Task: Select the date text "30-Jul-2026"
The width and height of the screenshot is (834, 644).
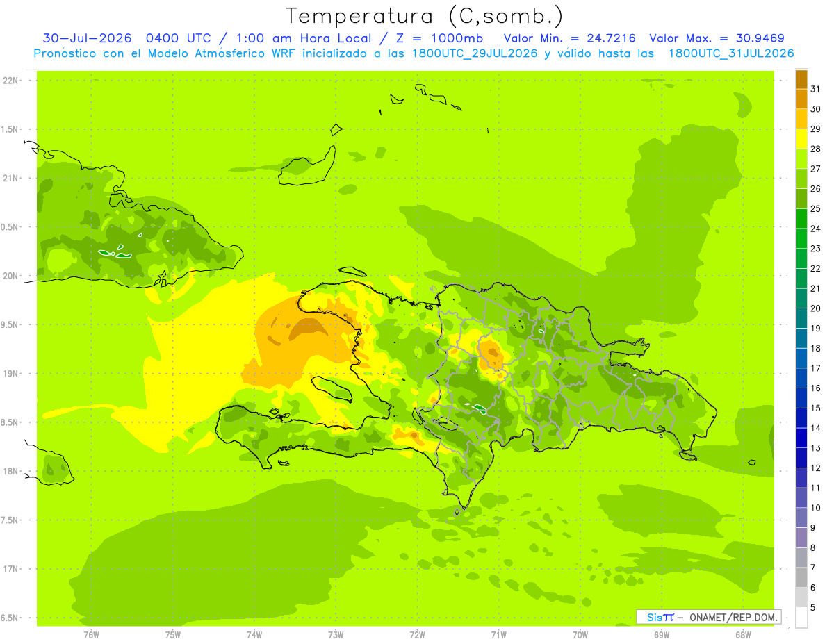Action: pos(88,38)
